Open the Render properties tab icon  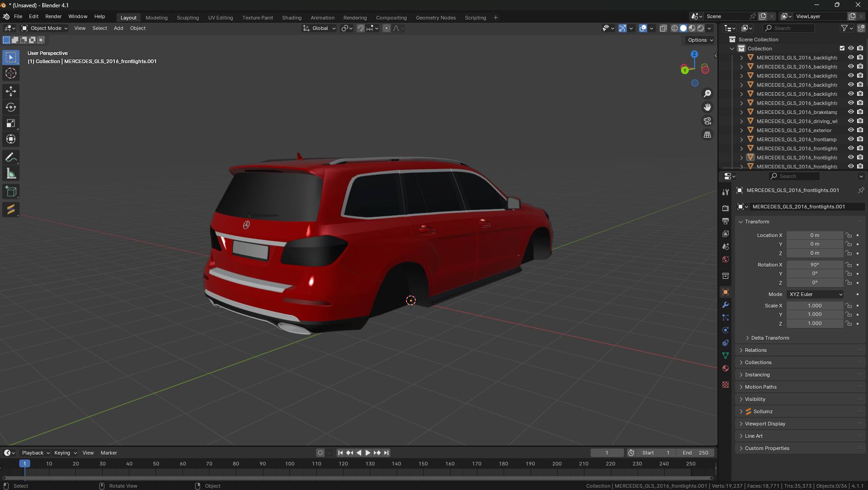726,208
